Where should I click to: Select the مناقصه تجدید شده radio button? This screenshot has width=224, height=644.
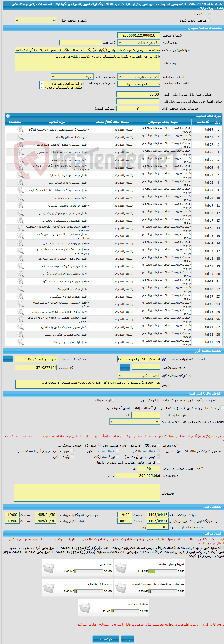point(209,20)
